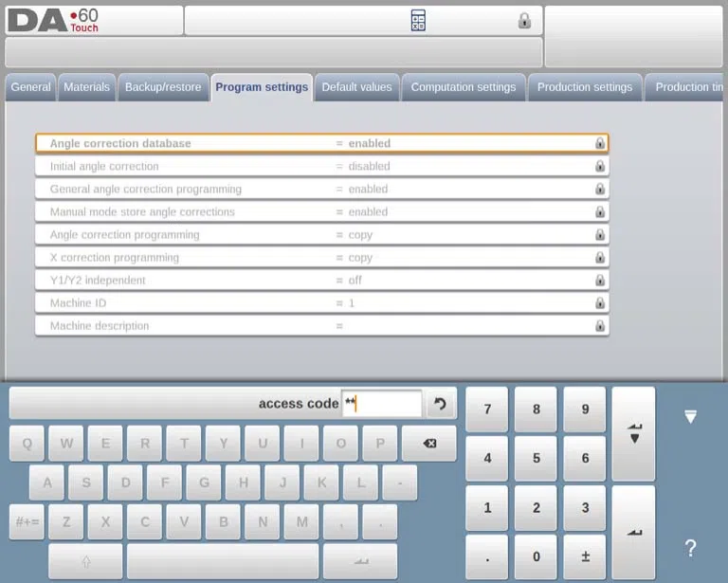Image resolution: width=728 pixels, height=583 pixels.
Task: Hide the keyboard with the down triangle icon
Action: pyautogui.click(x=690, y=416)
